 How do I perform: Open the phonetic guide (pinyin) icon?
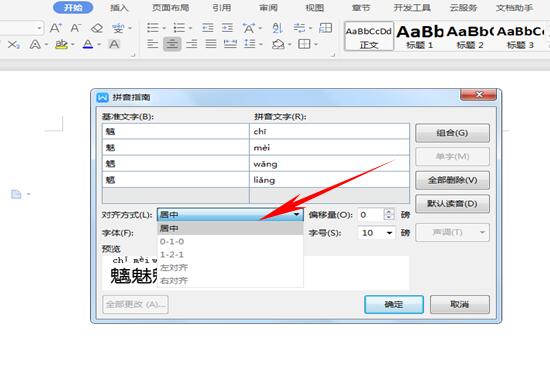tap(118, 28)
